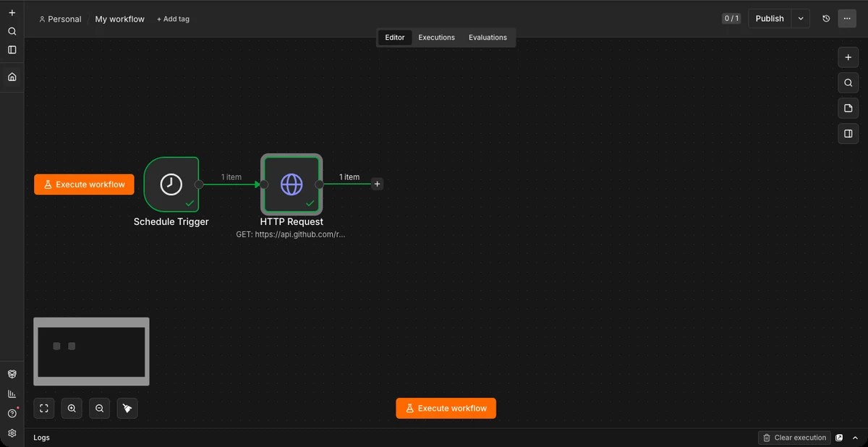Click the create new plus icon in left sidebar
Image resolution: width=868 pixels, height=447 pixels.
point(12,13)
